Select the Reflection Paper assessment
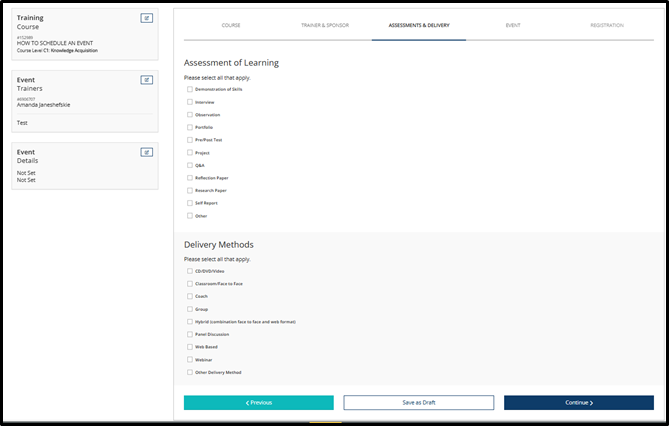This screenshot has width=669, height=426. point(190,178)
